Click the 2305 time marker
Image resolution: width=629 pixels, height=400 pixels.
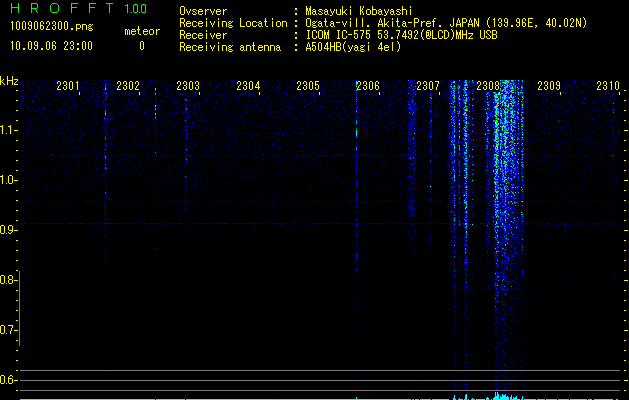click(308, 86)
